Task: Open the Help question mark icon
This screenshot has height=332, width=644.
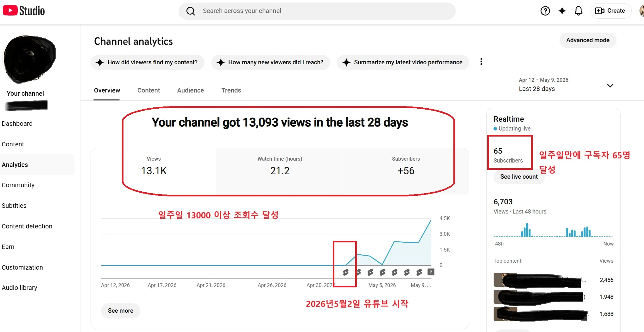Action: tap(545, 11)
